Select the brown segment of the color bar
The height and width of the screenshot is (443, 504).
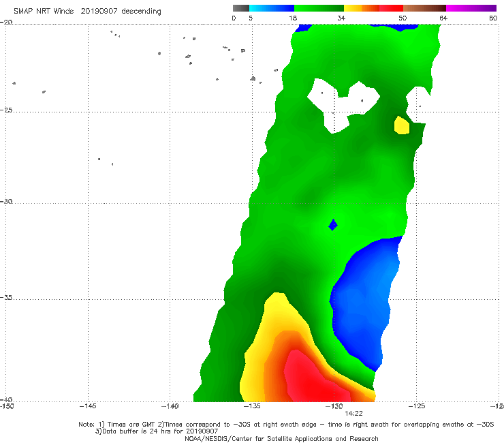[424, 8]
